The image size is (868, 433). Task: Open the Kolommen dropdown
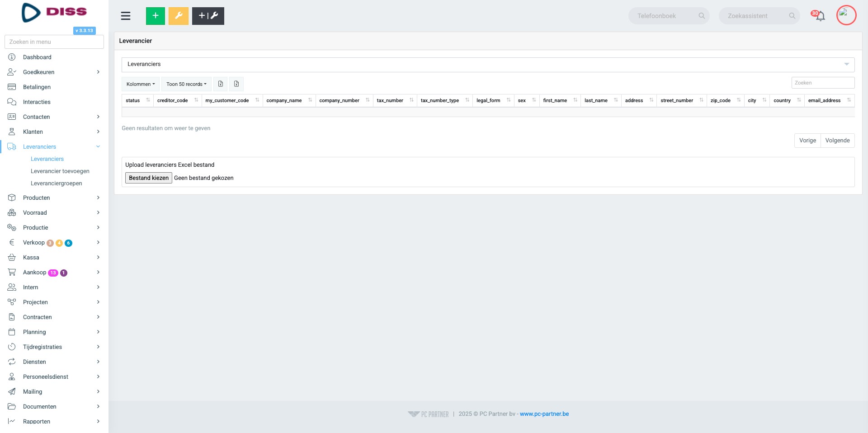pyautogui.click(x=141, y=84)
